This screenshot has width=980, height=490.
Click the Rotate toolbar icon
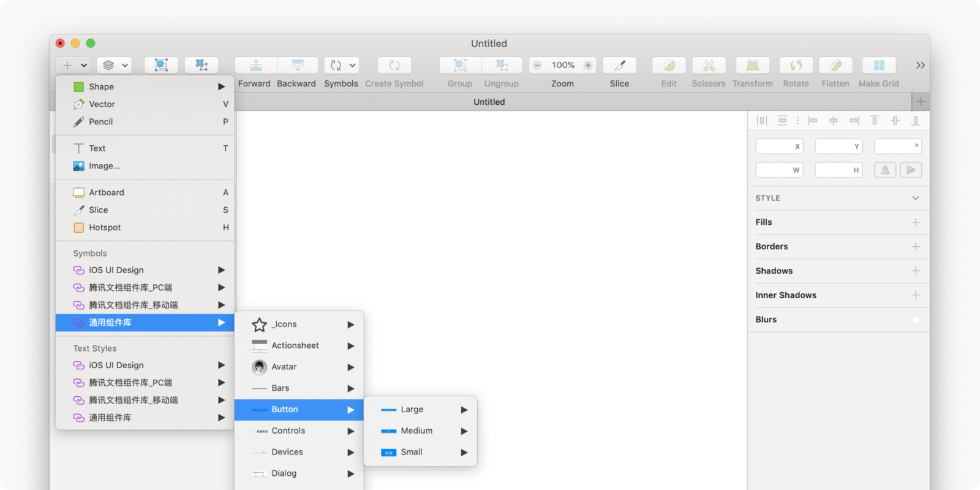pos(796,66)
